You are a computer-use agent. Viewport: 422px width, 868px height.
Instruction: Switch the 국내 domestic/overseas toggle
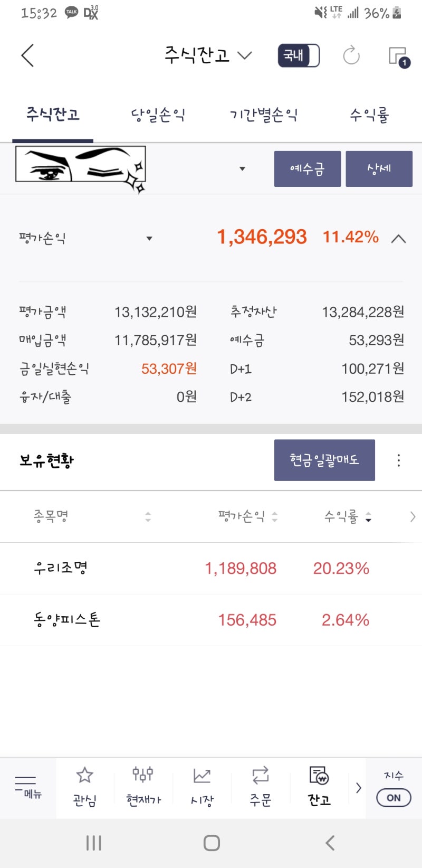299,56
